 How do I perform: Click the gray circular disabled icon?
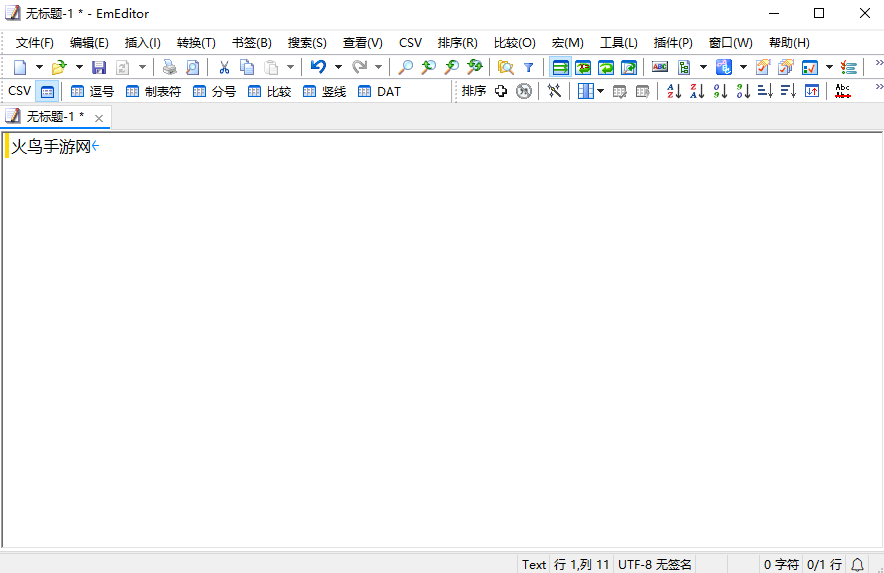coord(524,91)
